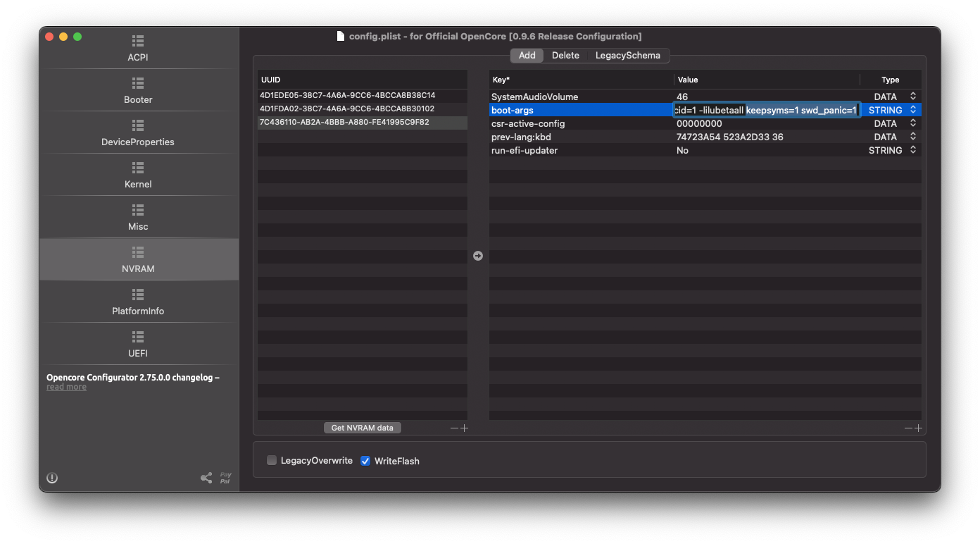Enable the LegacyOverwrite checkbox
The image size is (980, 544).
point(272,461)
